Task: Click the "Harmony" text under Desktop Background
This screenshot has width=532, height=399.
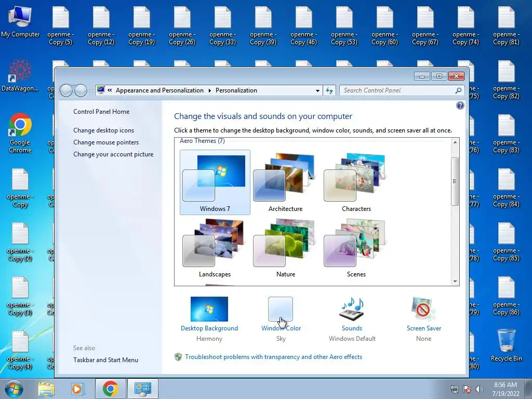Action: coord(209,339)
